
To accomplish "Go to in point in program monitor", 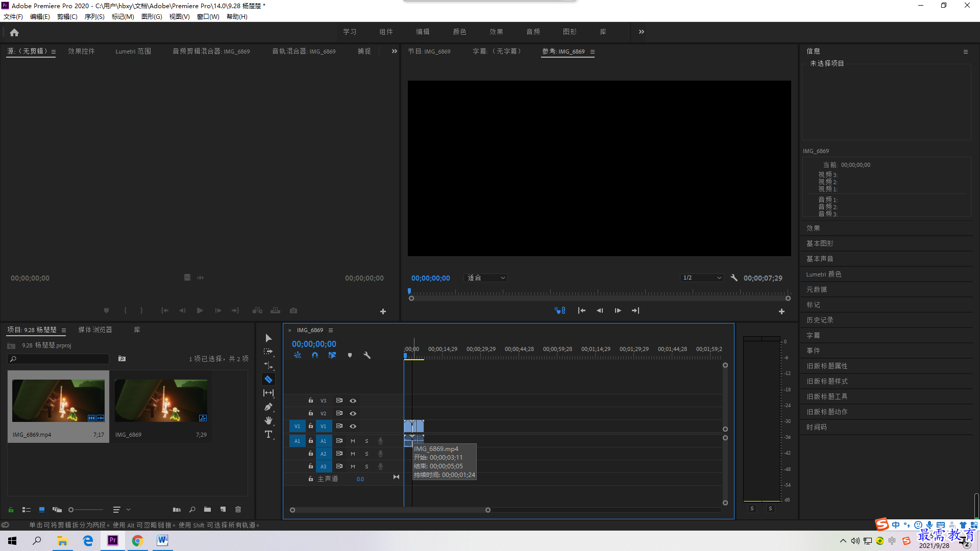I will (x=581, y=310).
